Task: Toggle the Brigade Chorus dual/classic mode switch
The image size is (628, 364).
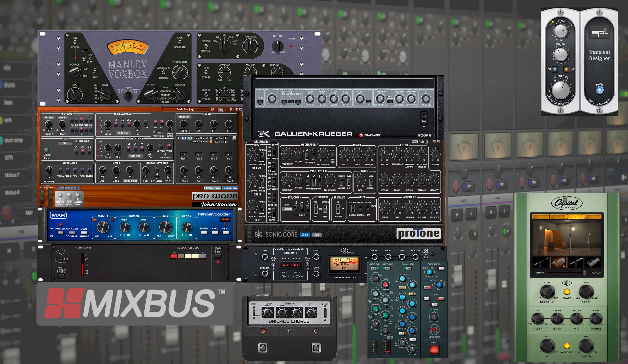Action: point(254,313)
